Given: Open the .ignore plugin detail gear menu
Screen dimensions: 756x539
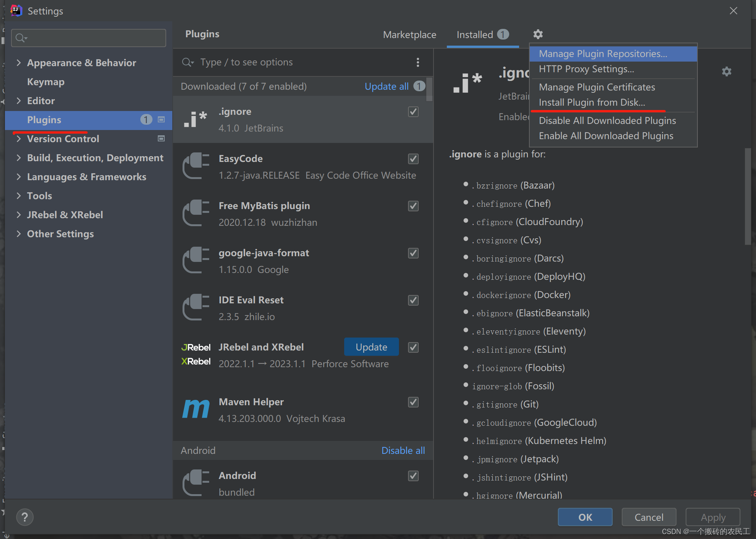Looking at the screenshot, I should tap(726, 71).
